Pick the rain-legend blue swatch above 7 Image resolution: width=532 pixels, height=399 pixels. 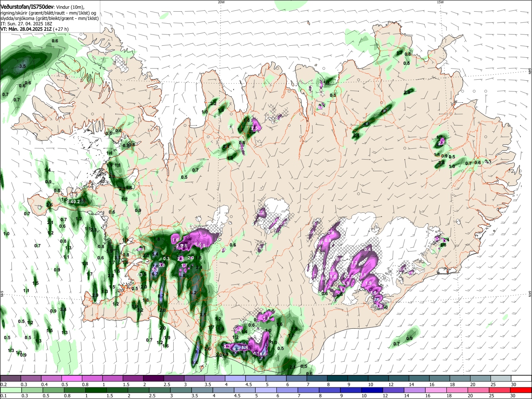point(309,390)
